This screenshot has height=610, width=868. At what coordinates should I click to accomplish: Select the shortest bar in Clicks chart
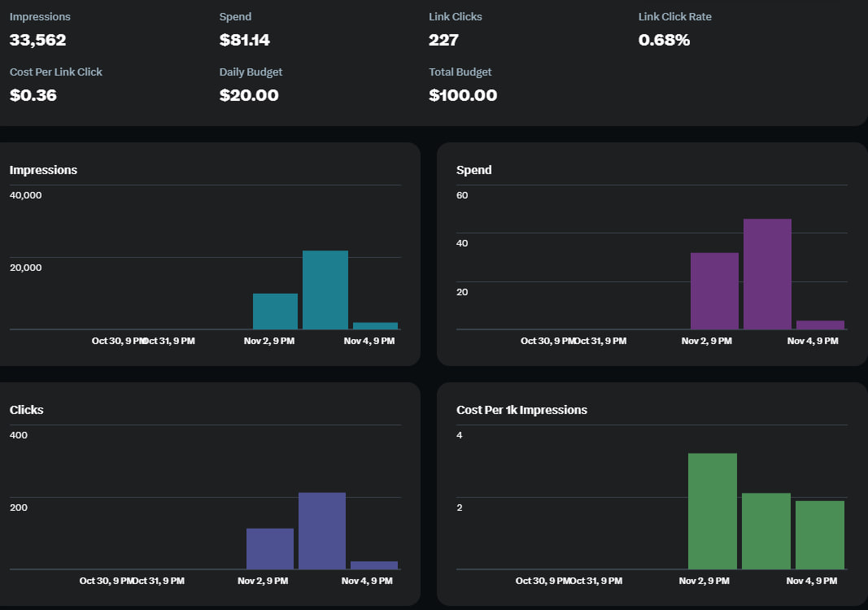click(374, 564)
